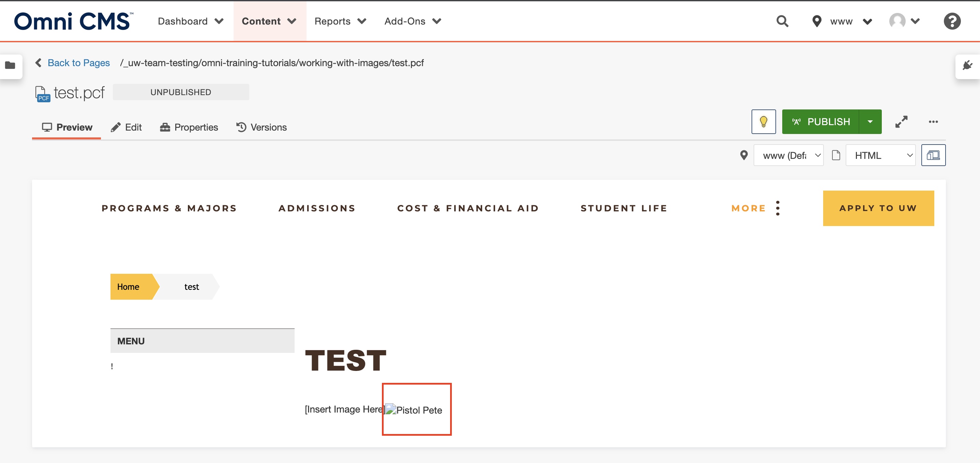The height and width of the screenshot is (463, 980).
Task: Expand the Add-Ons menu
Action: (x=413, y=21)
